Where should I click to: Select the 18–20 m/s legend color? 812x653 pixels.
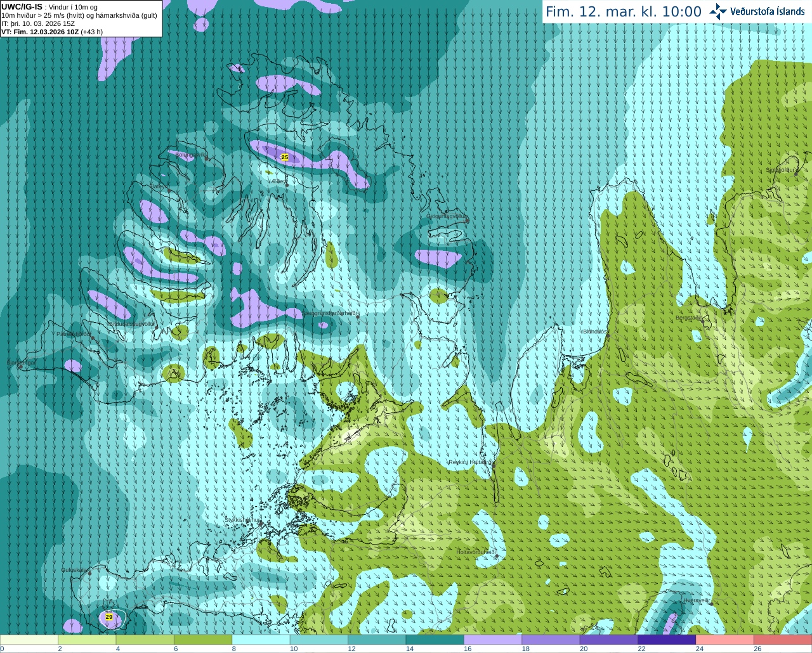click(x=551, y=640)
